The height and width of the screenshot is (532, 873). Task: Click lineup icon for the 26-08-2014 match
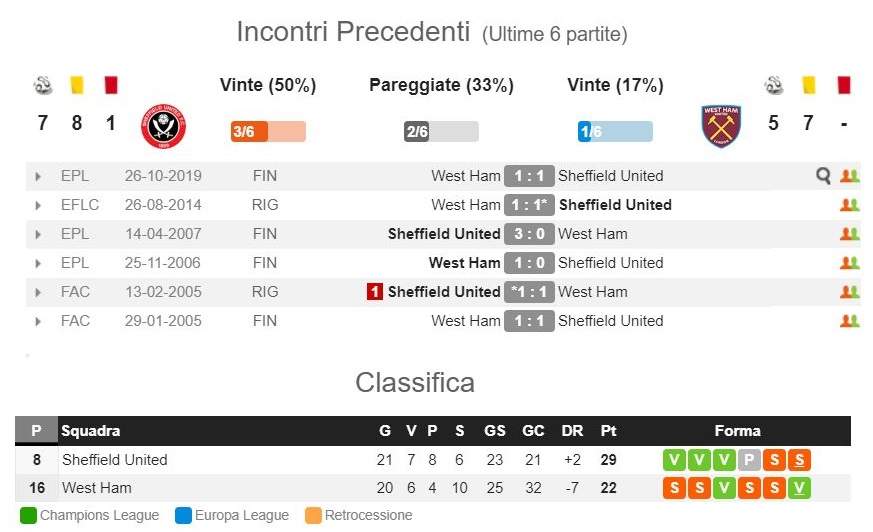[x=850, y=205]
